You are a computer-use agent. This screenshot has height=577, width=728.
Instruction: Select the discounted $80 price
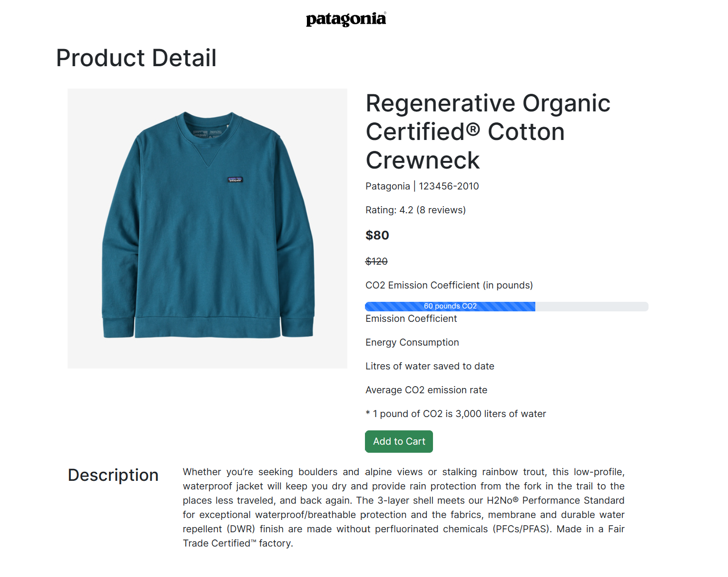pos(377,235)
